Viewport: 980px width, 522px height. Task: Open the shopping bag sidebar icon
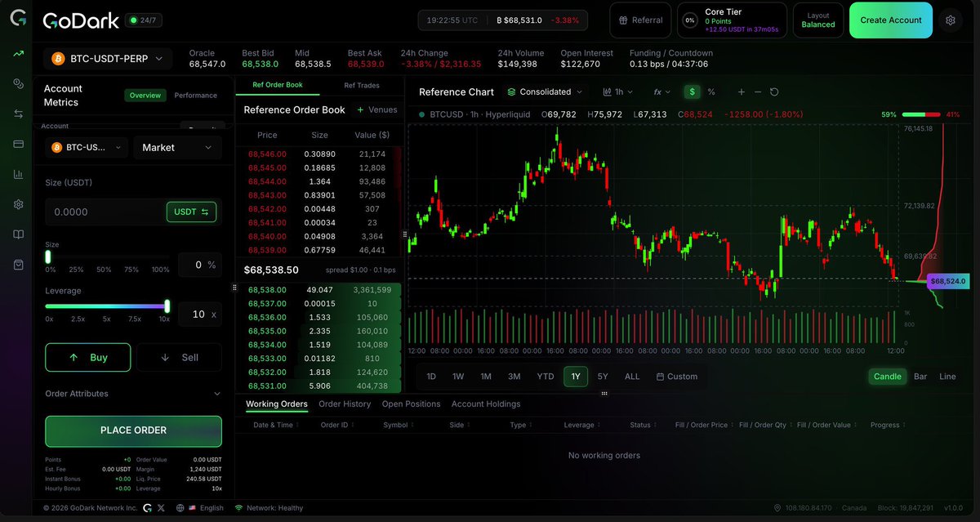18,265
